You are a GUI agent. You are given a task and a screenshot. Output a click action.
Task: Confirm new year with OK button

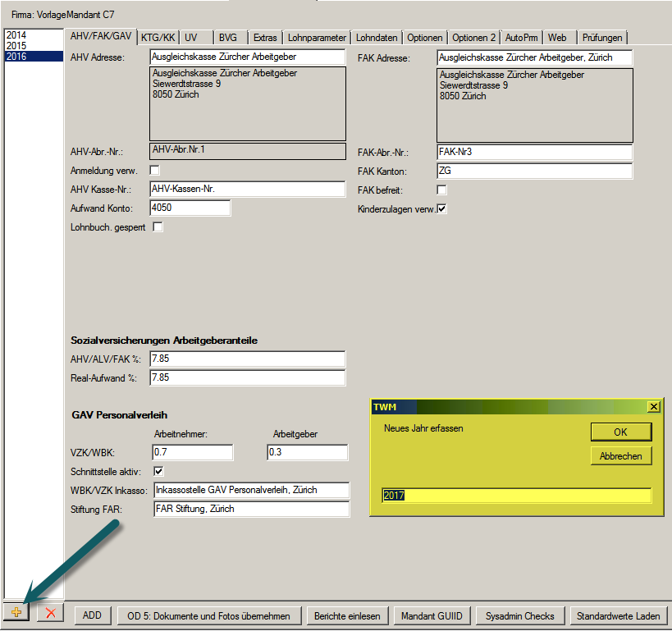(620, 432)
